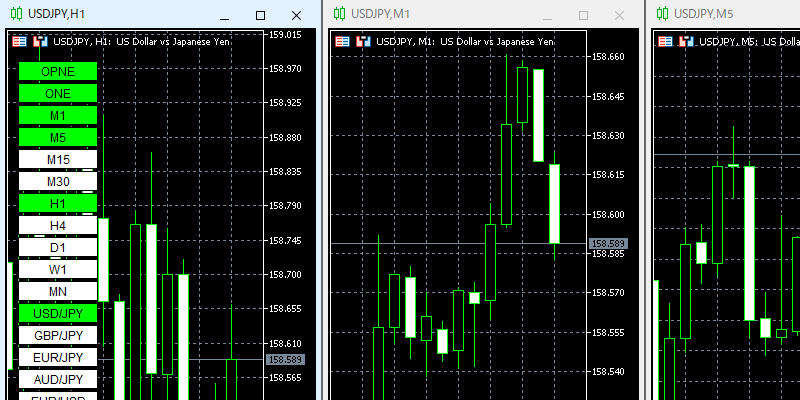This screenshot has height=400, width=800.
Task: Switch chart to EUR/JPY symbol
Action: pyautogui.click(x=58, y=357)
